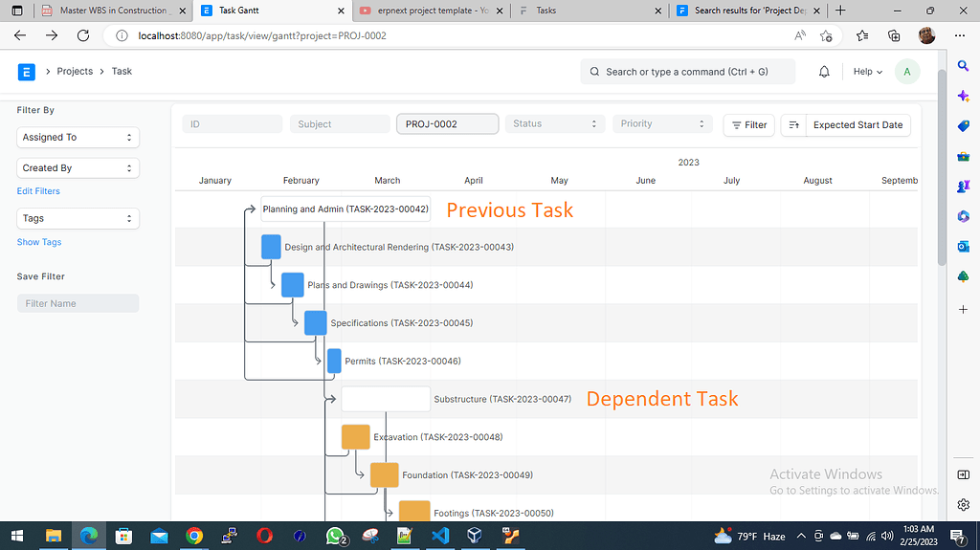980x550 pixels.
Task: Open the user avatar menu 'A'
Action: [x=907, y=72]
